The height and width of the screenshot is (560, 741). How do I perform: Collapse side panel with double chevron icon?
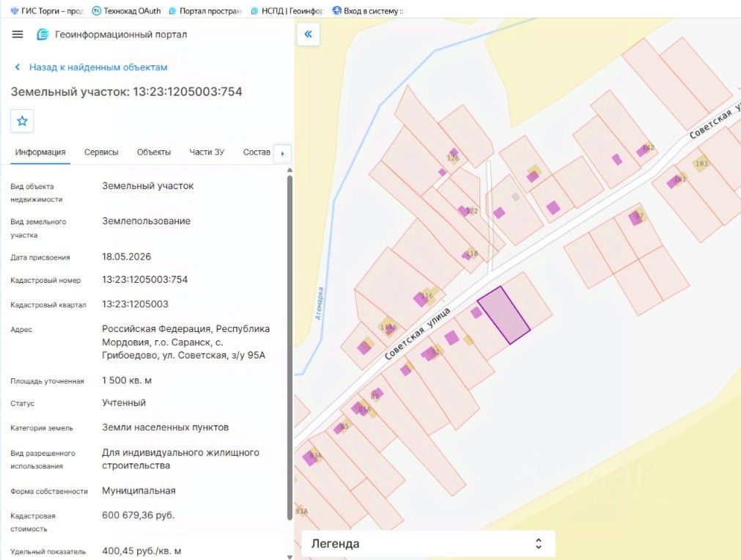tap(308, 34)
